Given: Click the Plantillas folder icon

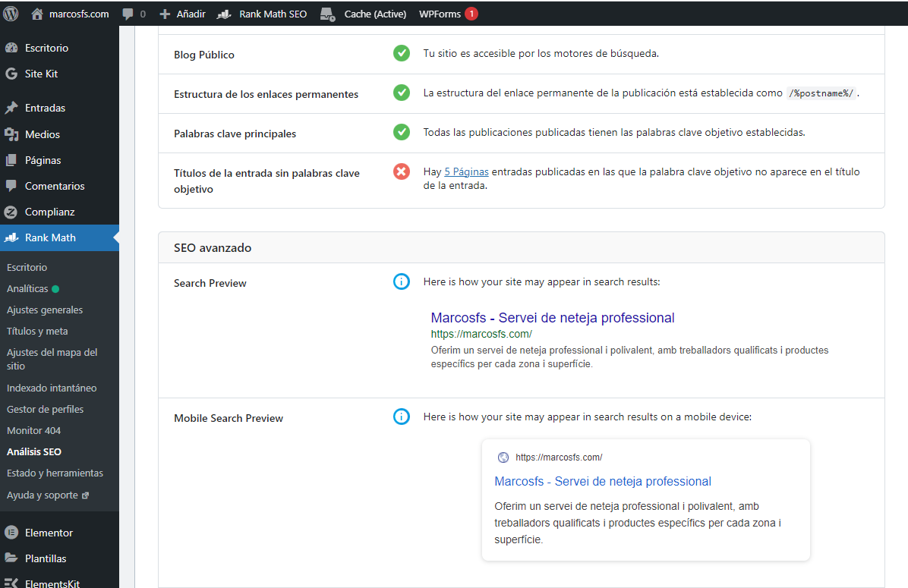Looking at the screenshot, I should 11,558.
